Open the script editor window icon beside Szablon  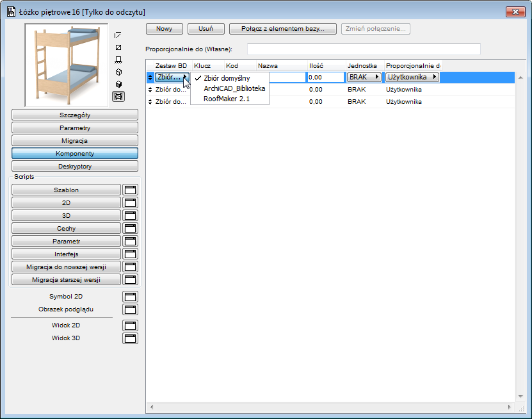[x=130, y=189]
